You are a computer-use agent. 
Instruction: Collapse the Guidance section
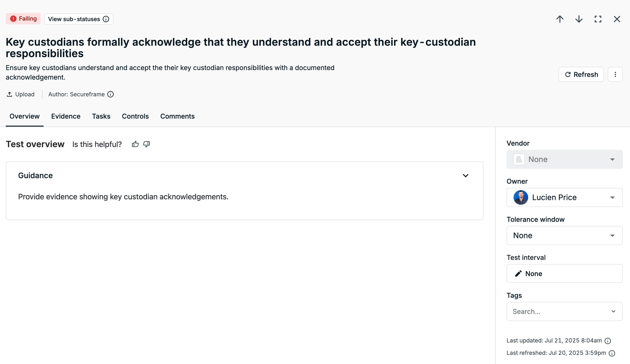point(465,176)
